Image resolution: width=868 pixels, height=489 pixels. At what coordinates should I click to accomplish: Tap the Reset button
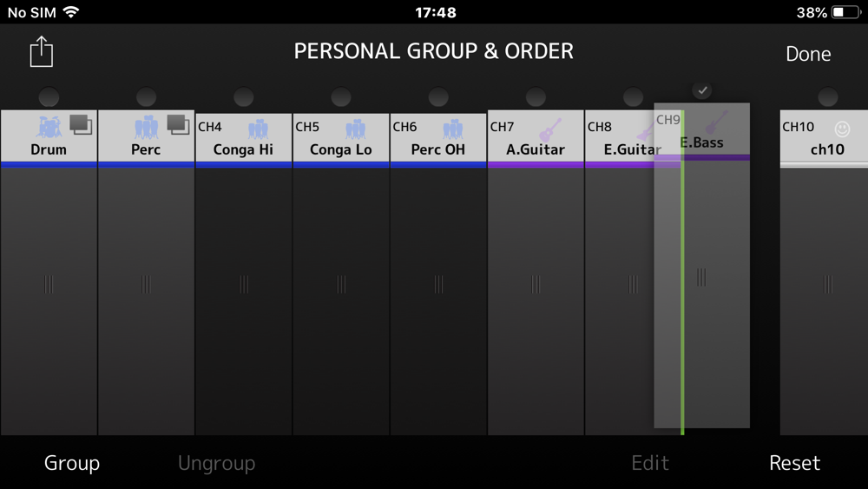tap(794, 462)
